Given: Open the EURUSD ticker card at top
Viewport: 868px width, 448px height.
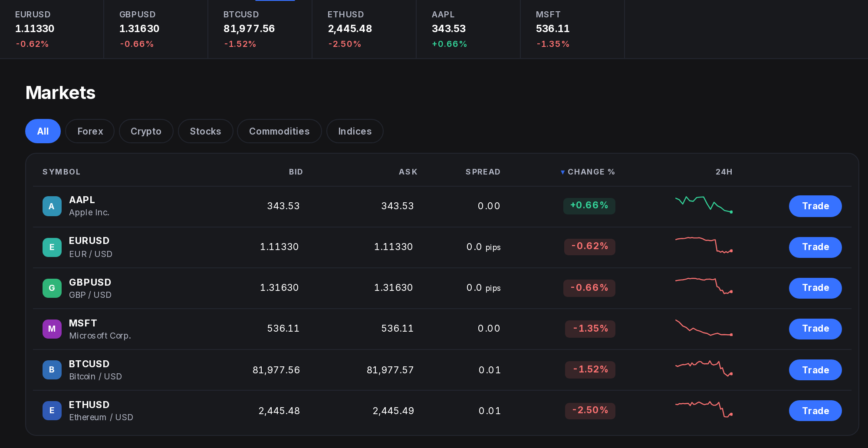Looking at the screenshot, I should click(x=52, y=29).
